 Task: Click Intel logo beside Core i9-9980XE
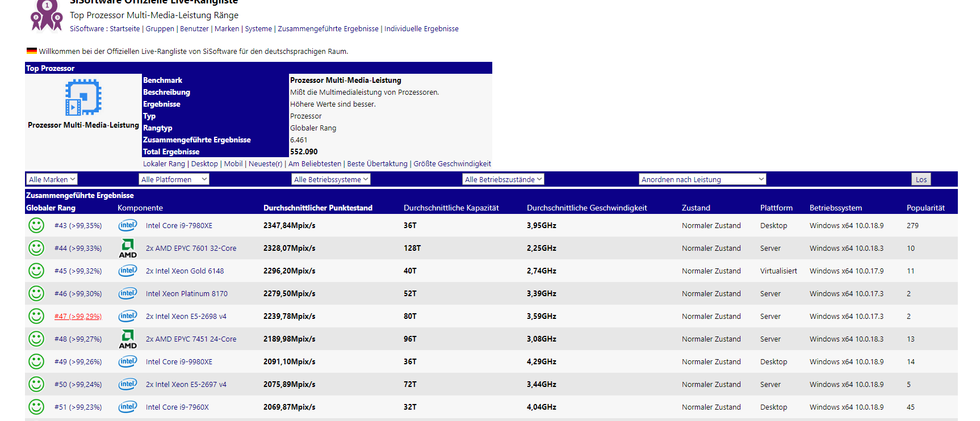point(128,361)
